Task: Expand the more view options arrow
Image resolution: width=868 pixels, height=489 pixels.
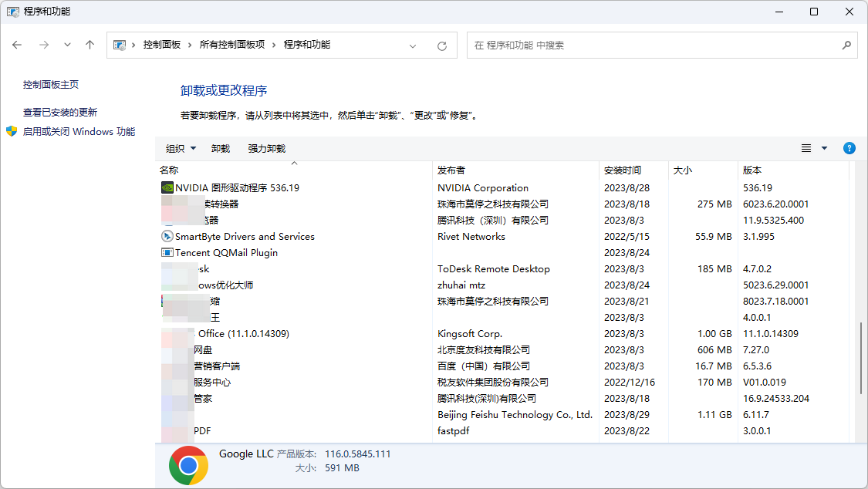Action: pos(824,148)
